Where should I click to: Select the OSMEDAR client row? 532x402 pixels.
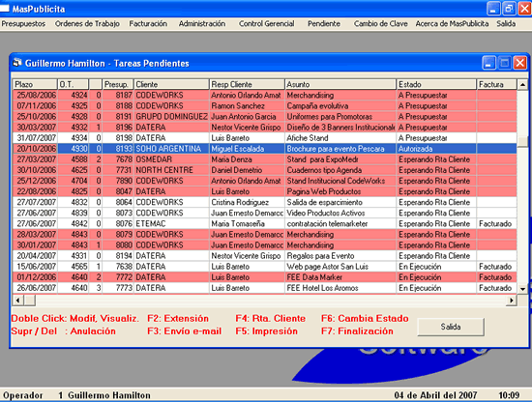click(265, 159)
